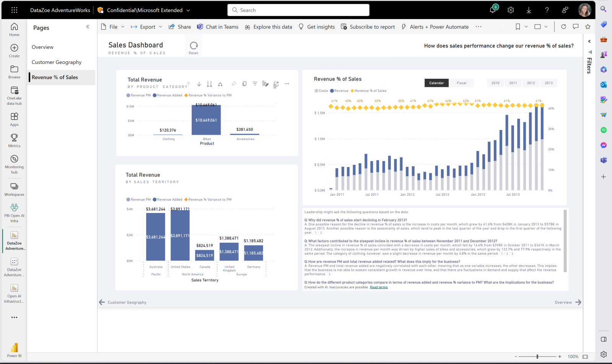Personalize this visual icon
The width and height of the screenshot is (612, 364).
(265, 84)
